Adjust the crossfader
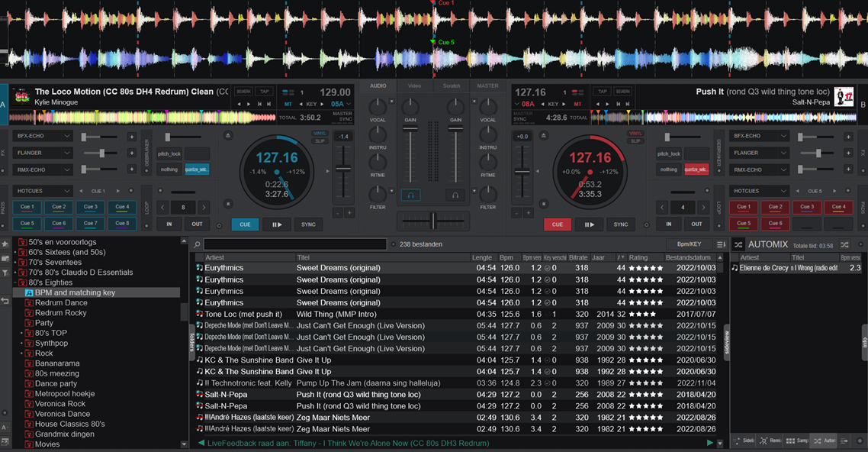 click(x=433, y=221)
